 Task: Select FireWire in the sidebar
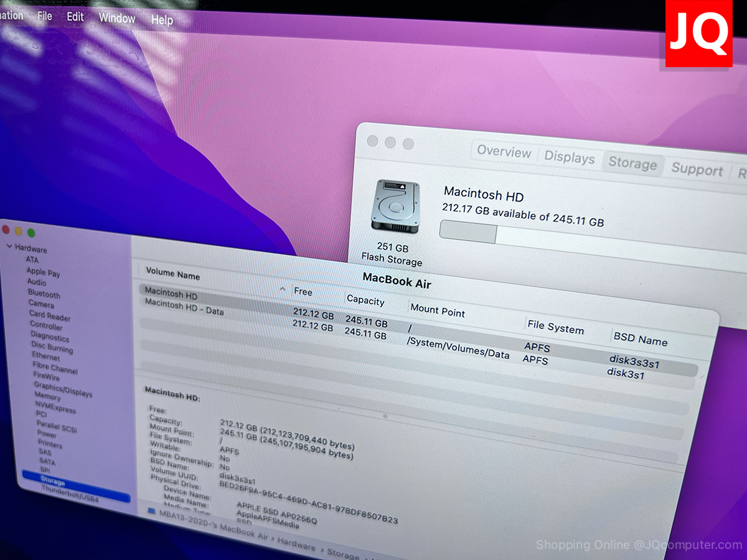(47, 376)
